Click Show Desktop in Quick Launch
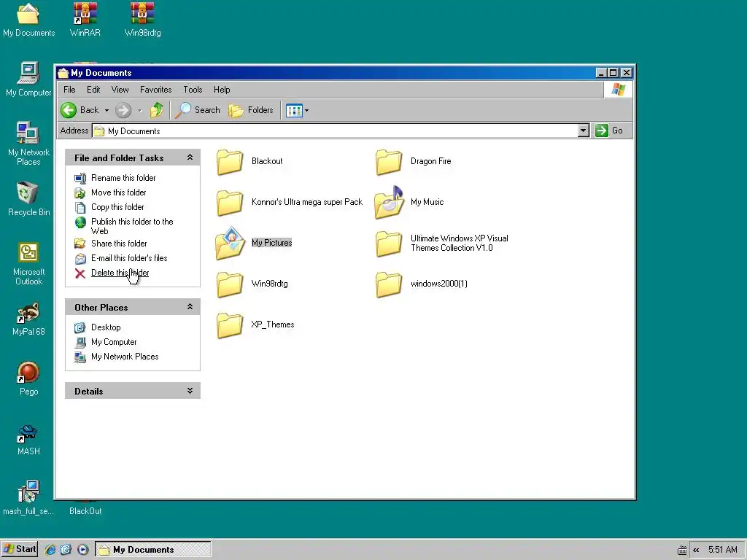Image resolution: width=747 pixels, height=560 pixels. pyautogui.click(x=66, y=550)
